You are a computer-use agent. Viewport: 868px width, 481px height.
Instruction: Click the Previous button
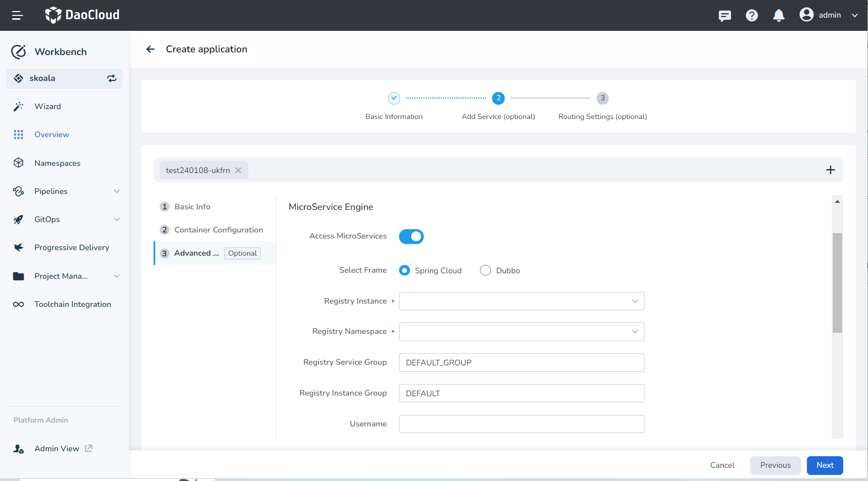[775, 465]
